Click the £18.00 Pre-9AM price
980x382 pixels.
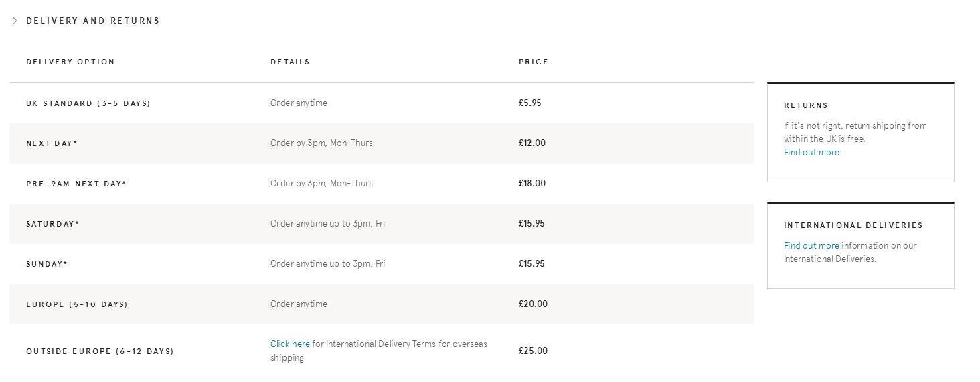[532, 184]
